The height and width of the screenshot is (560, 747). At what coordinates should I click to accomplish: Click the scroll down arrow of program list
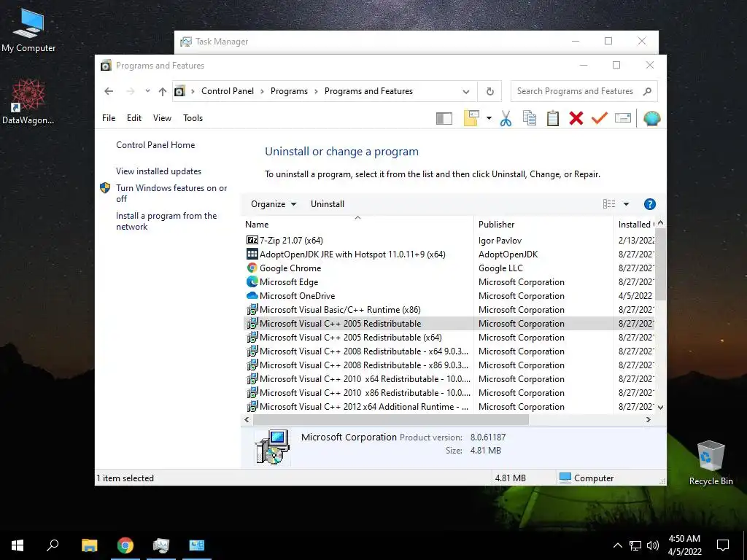660,407
